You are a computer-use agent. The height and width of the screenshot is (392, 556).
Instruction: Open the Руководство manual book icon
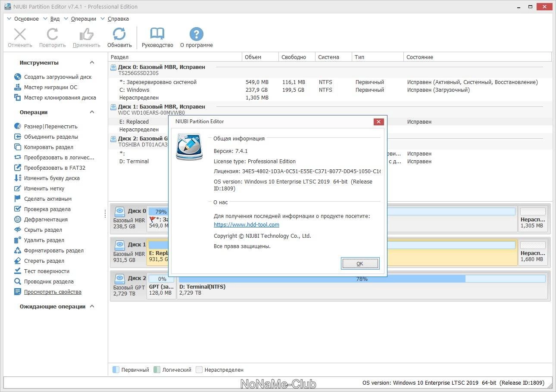(157, 34)
